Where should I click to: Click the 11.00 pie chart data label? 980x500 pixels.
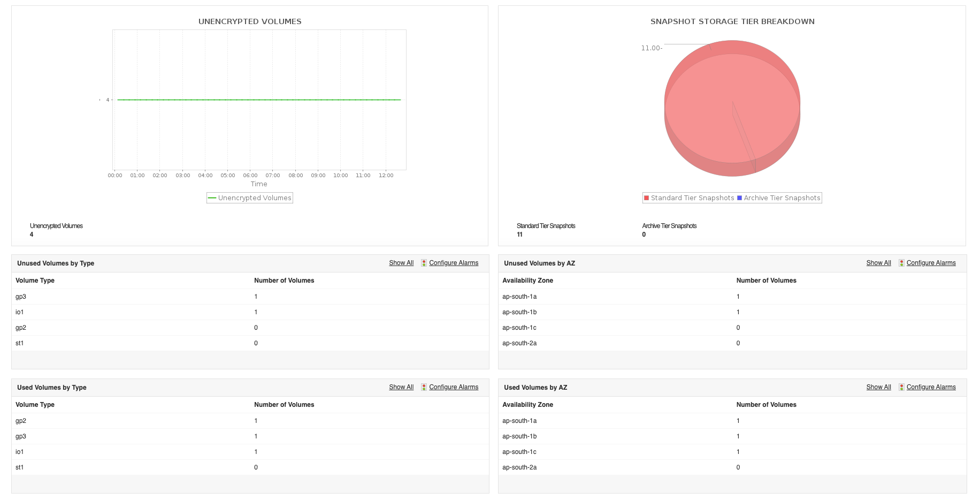652,48
